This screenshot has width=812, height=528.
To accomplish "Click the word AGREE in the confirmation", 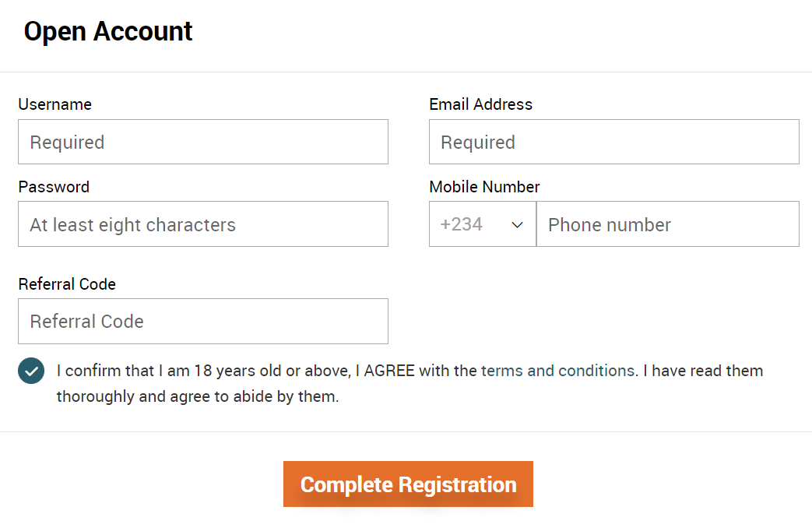I will click(x=389, y=371).
